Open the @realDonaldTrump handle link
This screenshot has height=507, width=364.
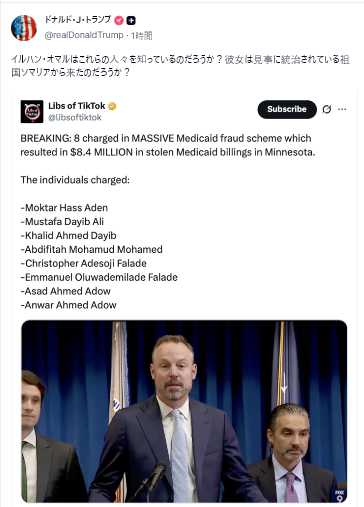point(84,35)
